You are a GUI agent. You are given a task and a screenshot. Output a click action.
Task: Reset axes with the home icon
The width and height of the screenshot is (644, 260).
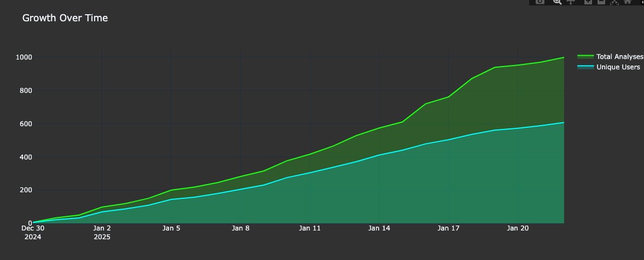628,2
